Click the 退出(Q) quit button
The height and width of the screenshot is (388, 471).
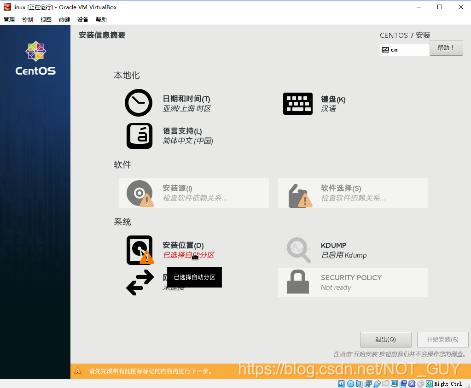(386, 340)
